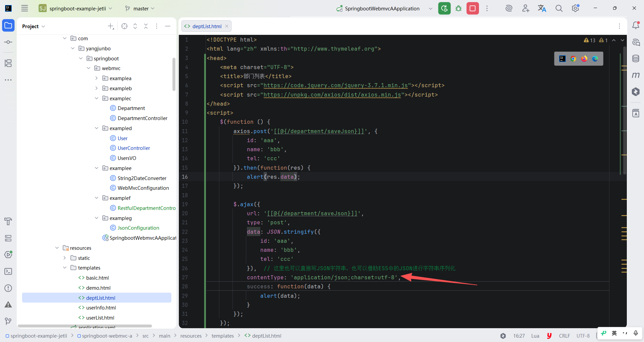Open the Services tool window
The height and width of the screenshot is (342, 644).
pyautogui.click(x=8, y=238)
